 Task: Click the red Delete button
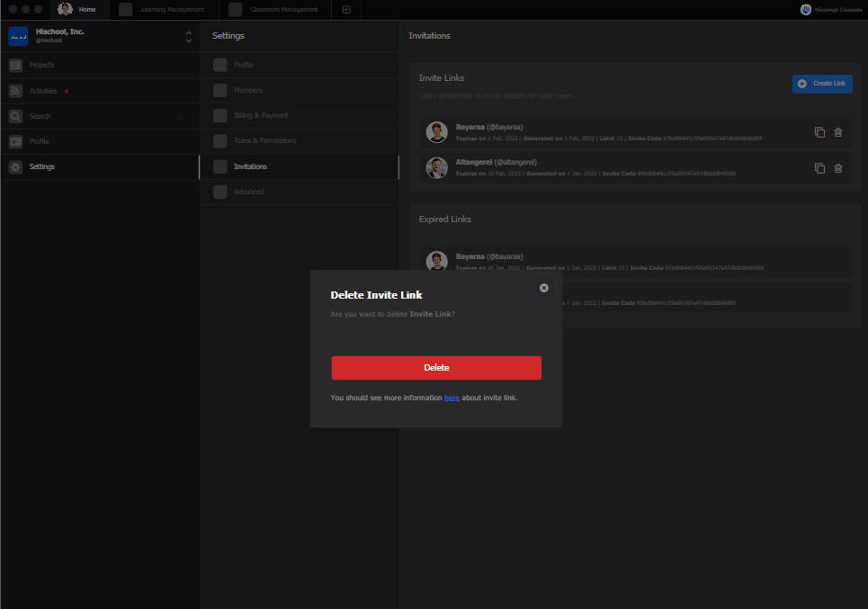(x=436, y=368)
